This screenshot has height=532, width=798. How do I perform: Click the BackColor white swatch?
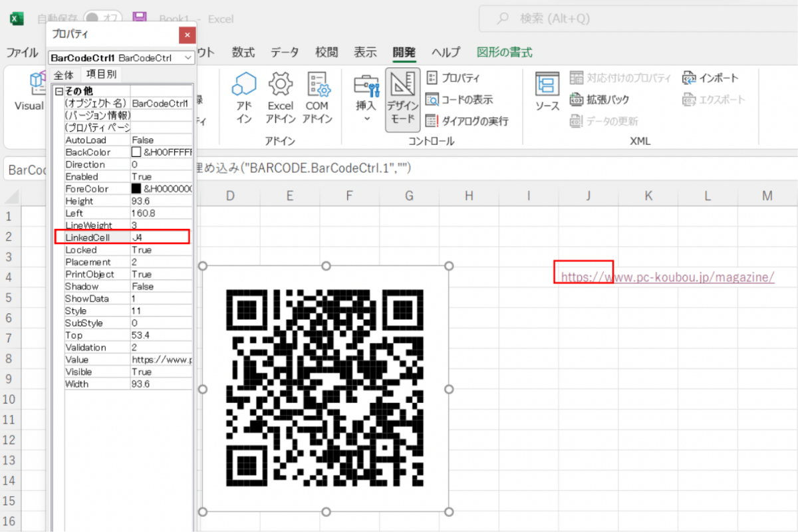point(136,152)
